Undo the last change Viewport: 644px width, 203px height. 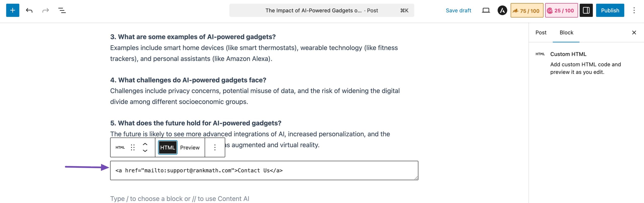click(x=29, y=10)
